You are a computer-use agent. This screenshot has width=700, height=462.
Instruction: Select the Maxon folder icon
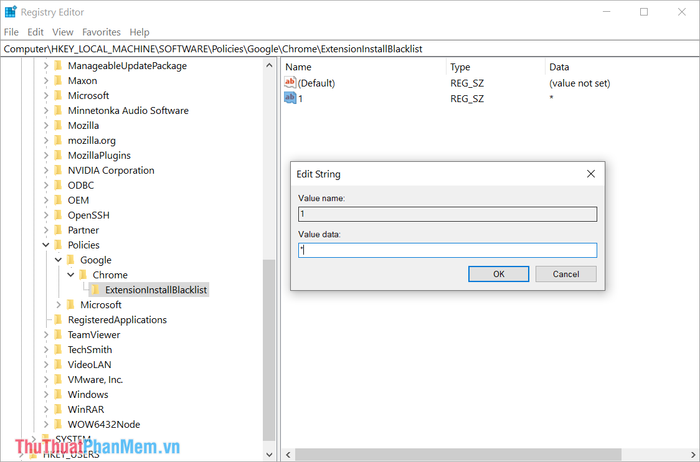click(58, 81)
